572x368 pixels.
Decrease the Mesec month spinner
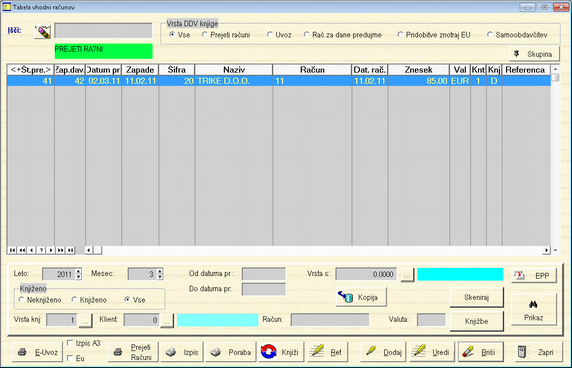coord(160,277)
